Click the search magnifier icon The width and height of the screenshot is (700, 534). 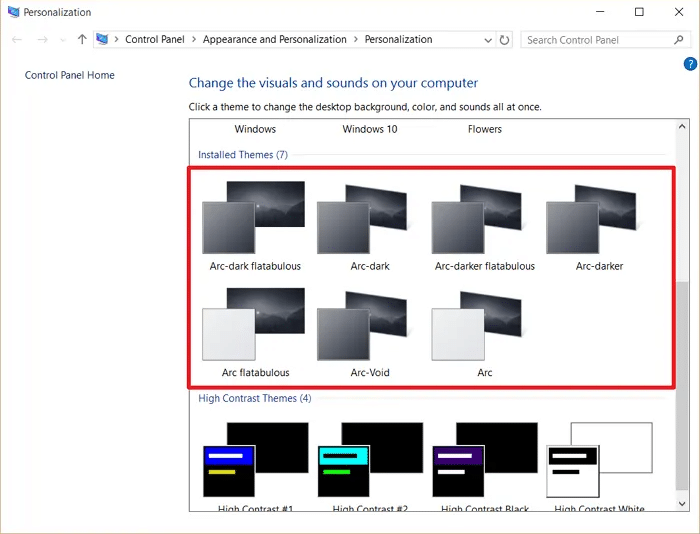click(679, 40)
